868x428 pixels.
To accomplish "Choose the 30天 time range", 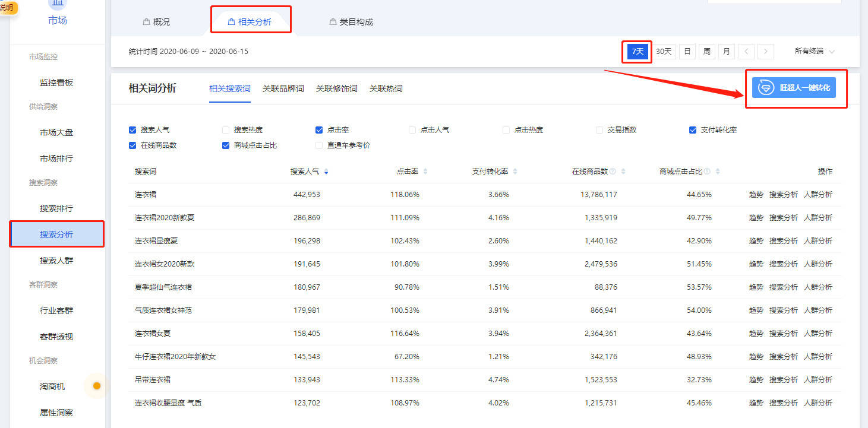I will pos(664,52).
